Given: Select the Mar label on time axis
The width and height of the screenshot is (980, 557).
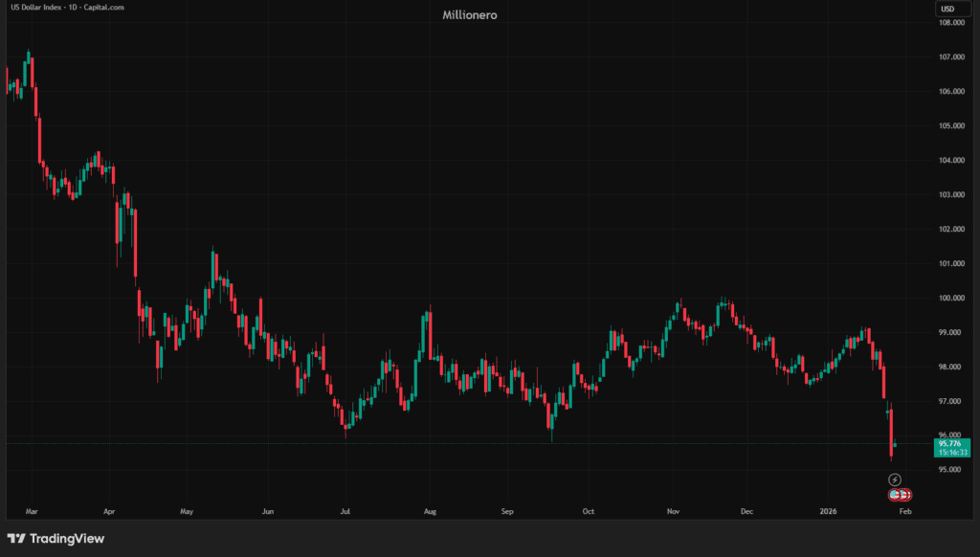Looking at the screenshot, I should pyautogui.click(x=32, y=511).
